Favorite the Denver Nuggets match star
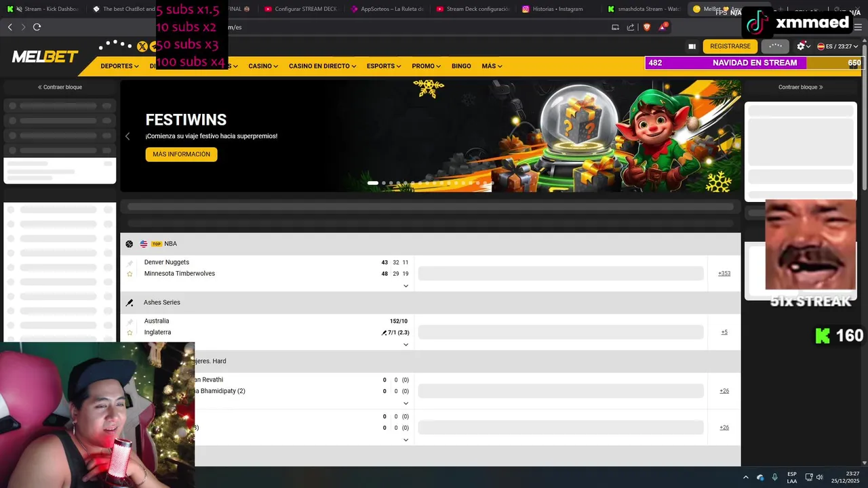Viewport: 868px width, 488px height. (130, 274)
